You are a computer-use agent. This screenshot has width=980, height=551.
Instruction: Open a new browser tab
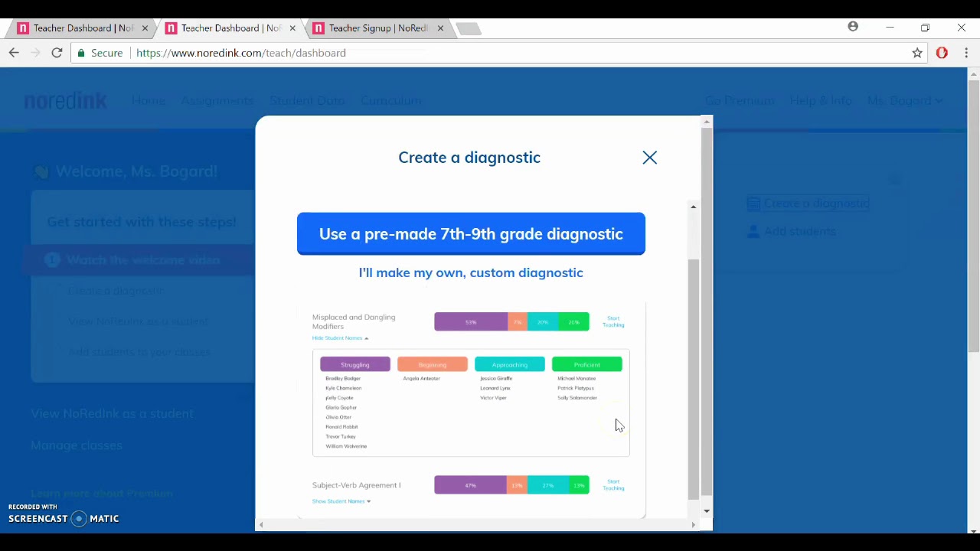tap(469, 28)
